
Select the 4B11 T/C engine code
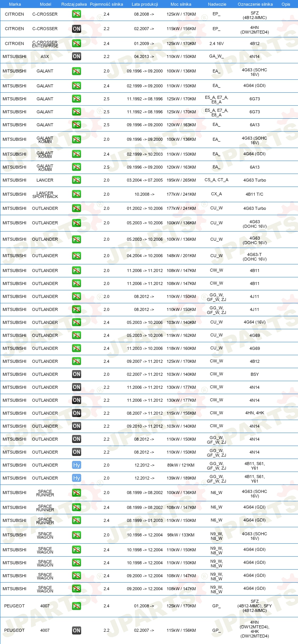pos(255,194)
